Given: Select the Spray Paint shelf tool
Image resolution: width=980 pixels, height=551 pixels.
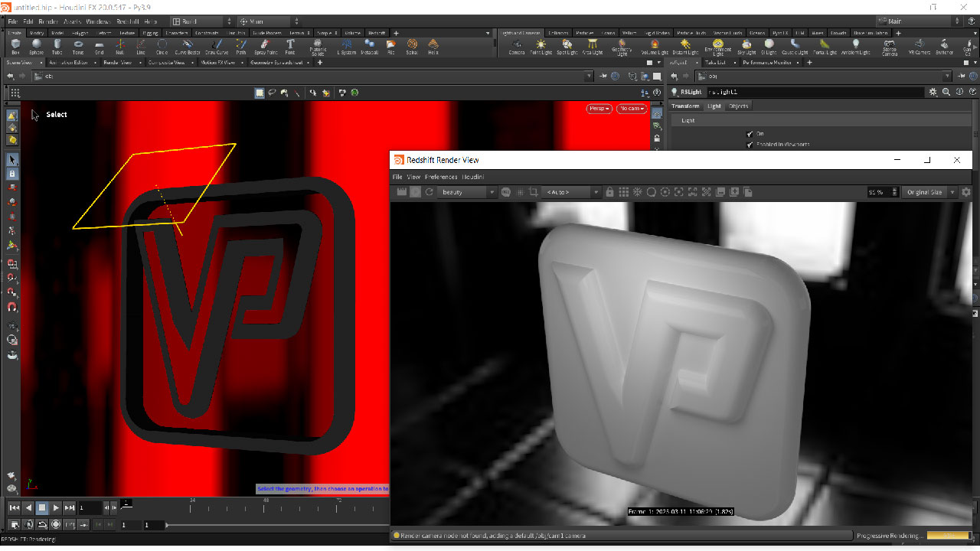Looking at the screenshot, I should tap(265, 47).
